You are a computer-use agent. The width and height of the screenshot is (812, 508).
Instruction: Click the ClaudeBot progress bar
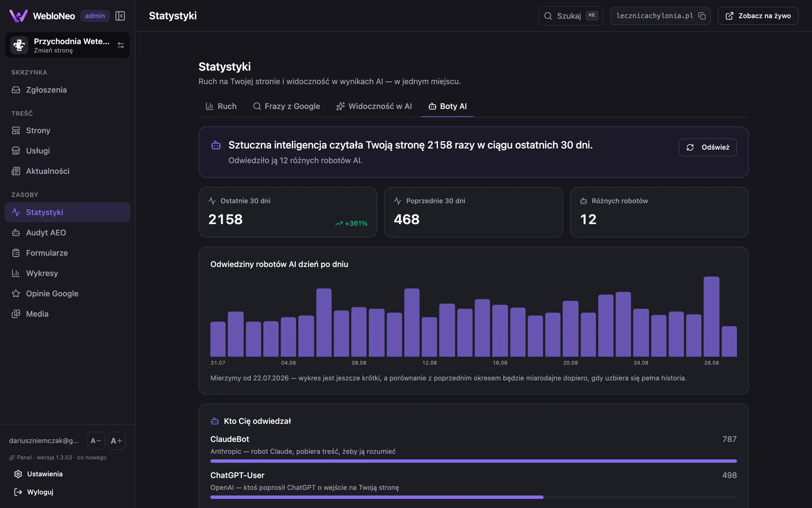(x=473, y=461)
